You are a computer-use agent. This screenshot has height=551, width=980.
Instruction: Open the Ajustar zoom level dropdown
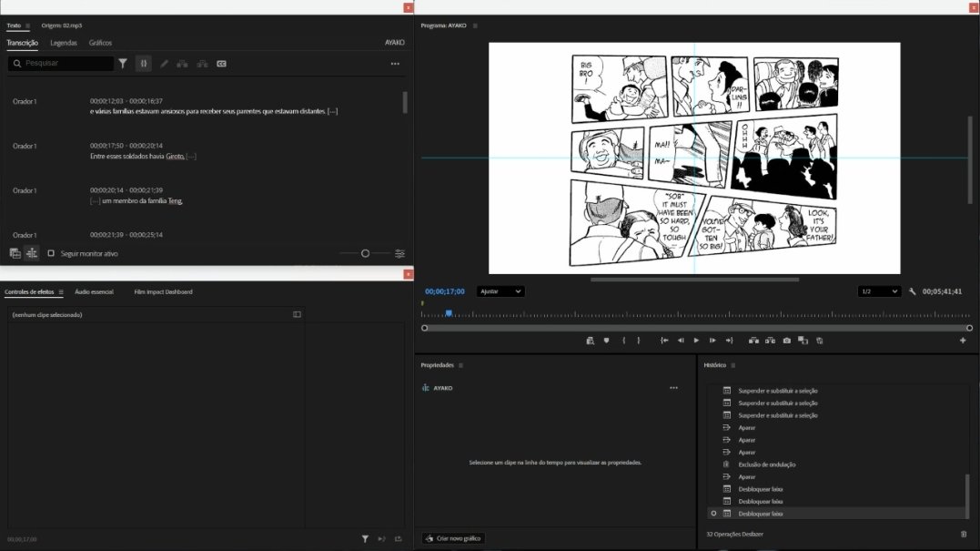coord(500,291)
